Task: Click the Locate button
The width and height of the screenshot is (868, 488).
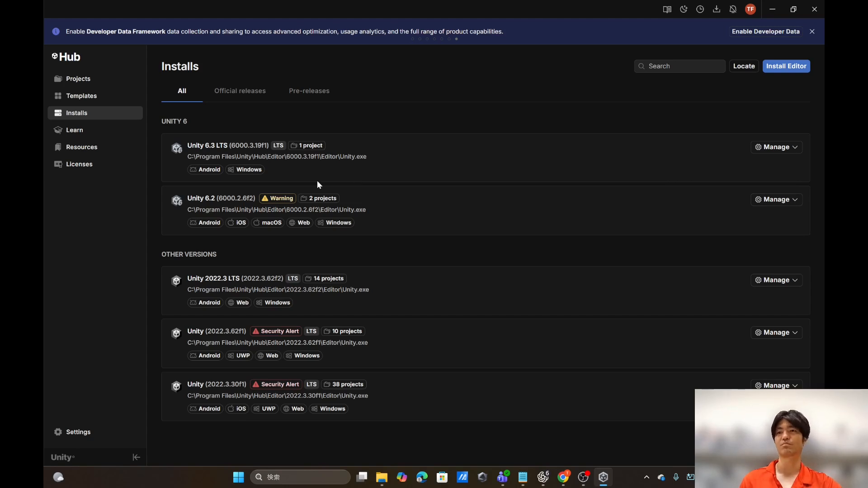Action: [744, 66]
